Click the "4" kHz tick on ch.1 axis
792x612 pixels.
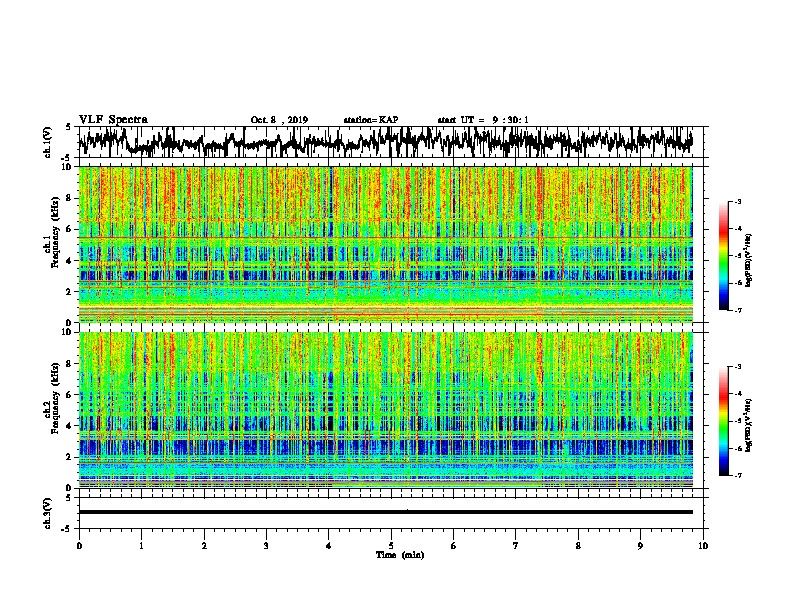(69, 261)
